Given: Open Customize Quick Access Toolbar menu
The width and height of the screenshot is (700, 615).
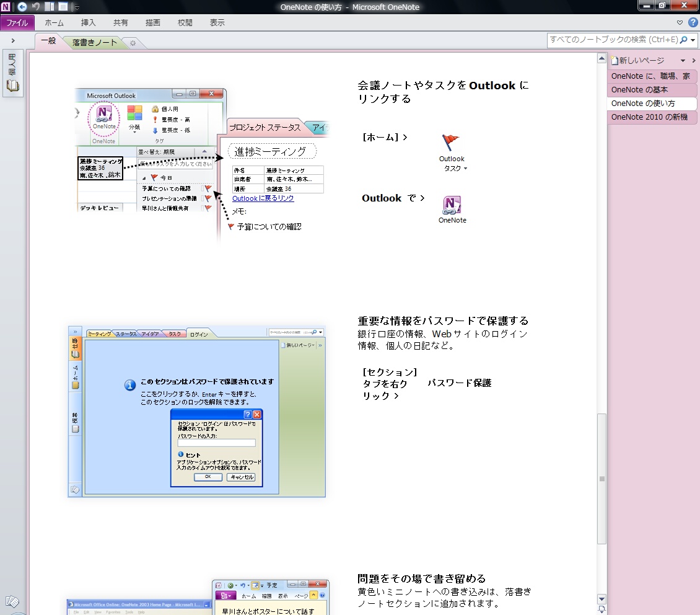Looking at the screenshot, I should click(77, 7).
